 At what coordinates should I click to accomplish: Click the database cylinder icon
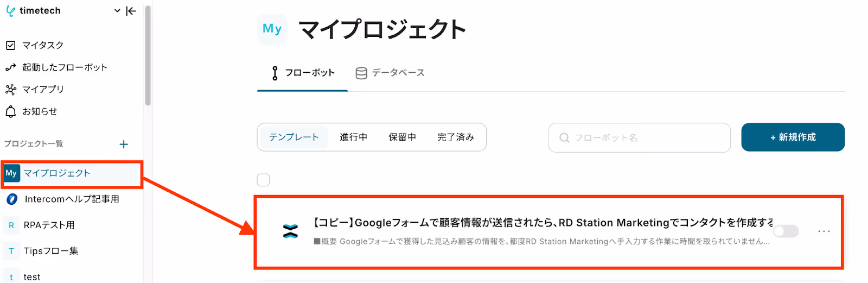pos(361,73)
